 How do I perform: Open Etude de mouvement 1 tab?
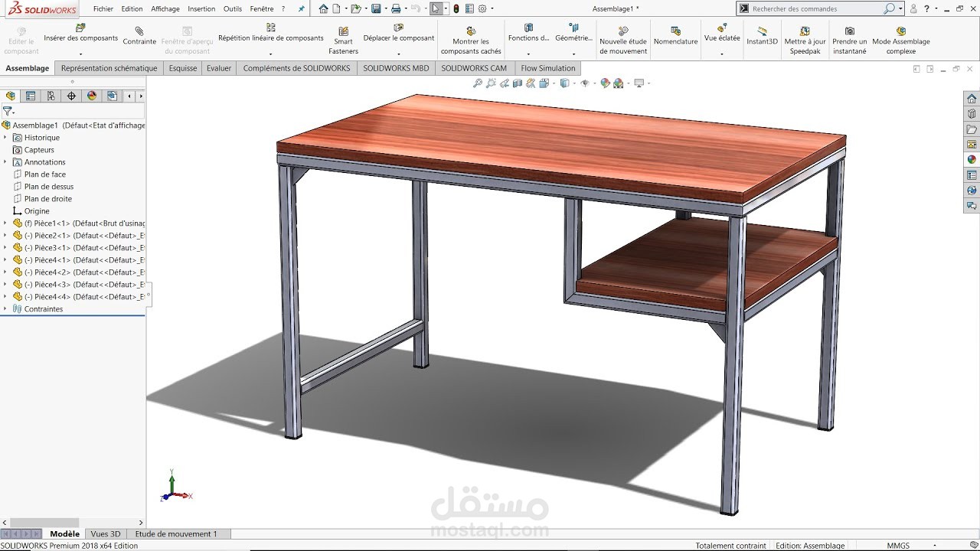pyautogui.click(x=176, y=534)
